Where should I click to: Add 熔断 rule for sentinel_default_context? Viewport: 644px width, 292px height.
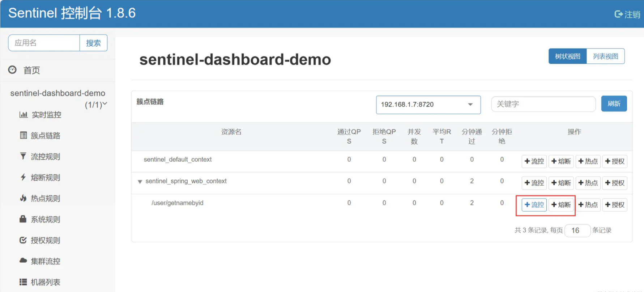[561, 161]
